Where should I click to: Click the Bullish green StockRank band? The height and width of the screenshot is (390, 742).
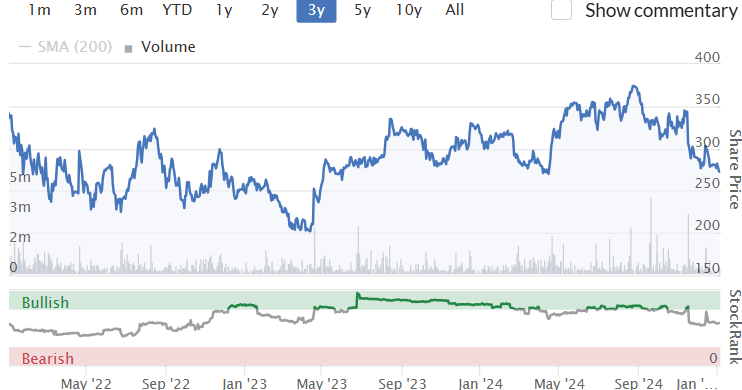pyautogui.click(x=364, y=301)
